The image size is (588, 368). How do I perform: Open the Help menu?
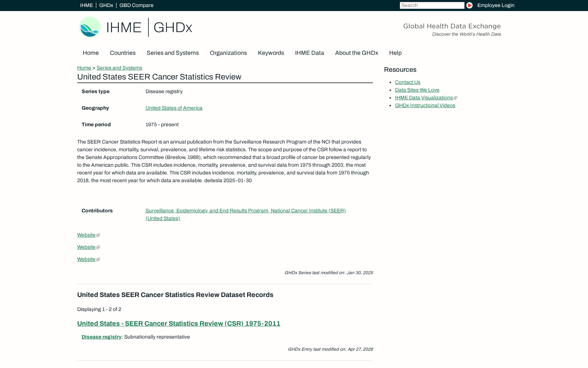(395, 53)
